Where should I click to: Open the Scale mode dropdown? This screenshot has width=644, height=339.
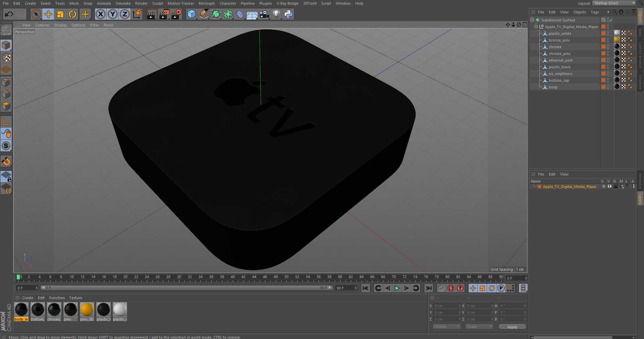[479, 327]
